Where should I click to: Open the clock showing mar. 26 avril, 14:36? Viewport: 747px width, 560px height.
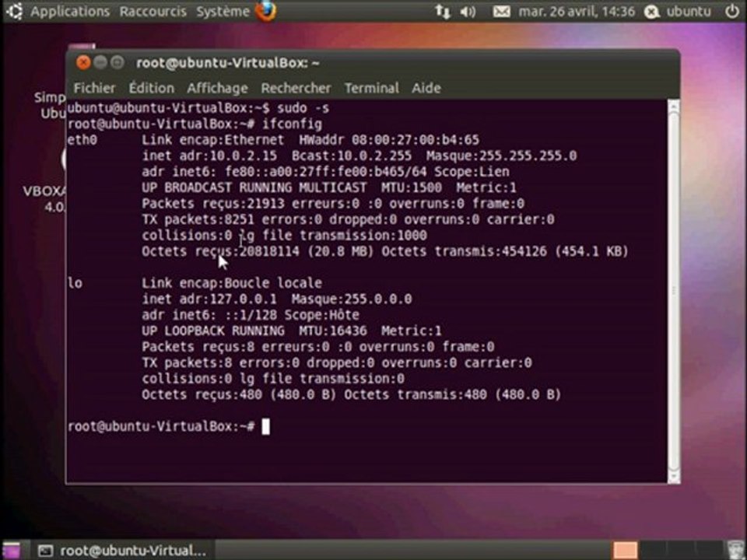[x=577, y=12]
